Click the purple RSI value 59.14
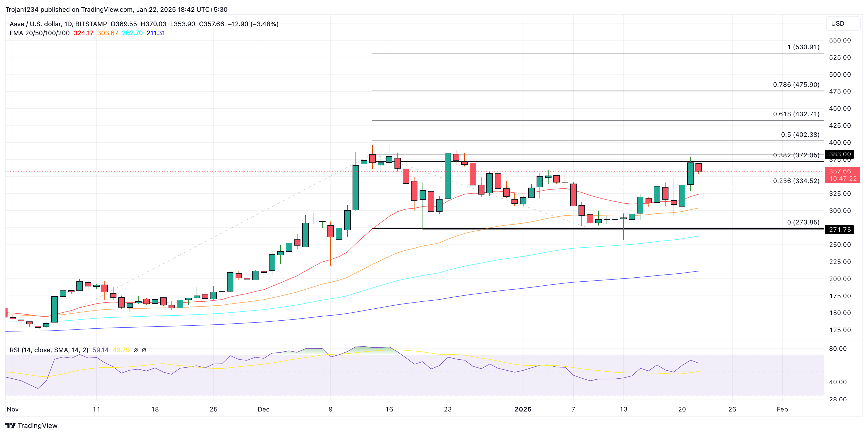The height and width of the screenshot is (435, 868). pyautogui.click(x=100, y=350)
